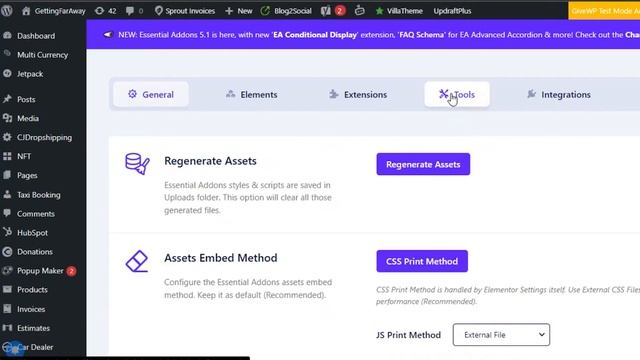This screenshot has width=640, height=360.
Task: Open comments bubble in admin bar
Action: click(134, 11)
